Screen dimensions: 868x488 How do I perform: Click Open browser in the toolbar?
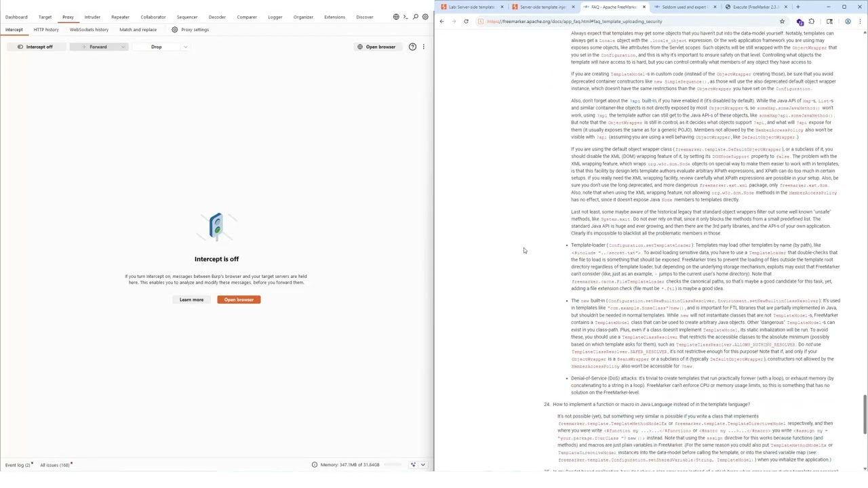pos(376,47)
